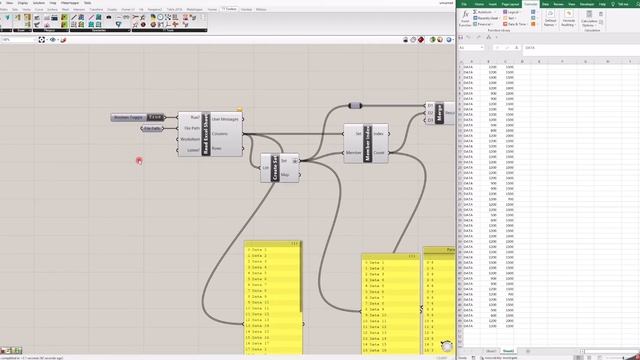Switch to the Data tab in Excel
Screen dimensions: 640x360
click(x=545, y=4)
